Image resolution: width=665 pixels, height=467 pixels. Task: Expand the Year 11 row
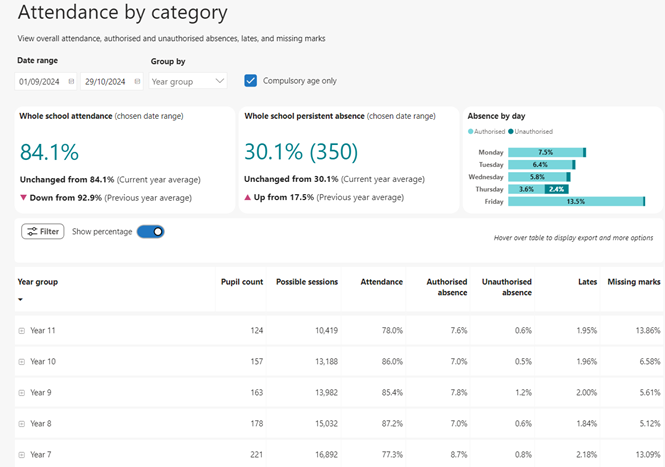(x=22, y=330)
